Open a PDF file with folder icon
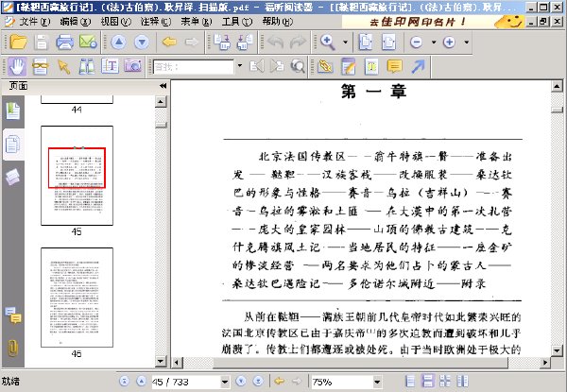Viewport: 567px width, 392px height. click(18, 42)
